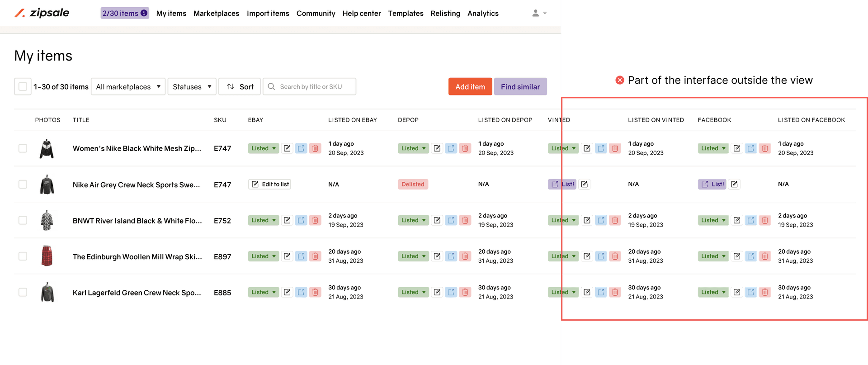Go to the Analytics menu item
This screenshot has height=365, width=868.
click(x=483, y=14)
